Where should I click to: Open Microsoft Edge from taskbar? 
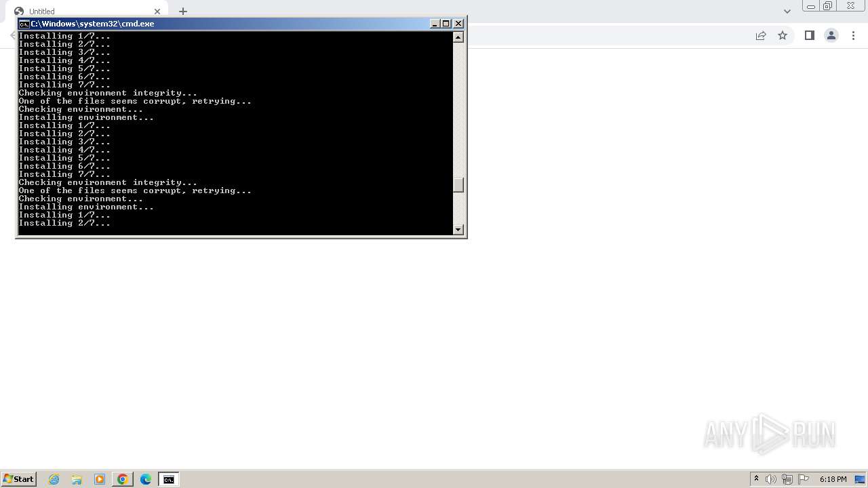pyautogui.click(x=146, y=479)
